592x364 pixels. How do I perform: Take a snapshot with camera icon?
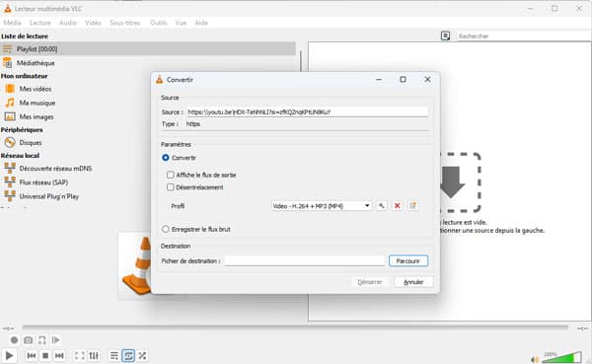tap(28, 340)
